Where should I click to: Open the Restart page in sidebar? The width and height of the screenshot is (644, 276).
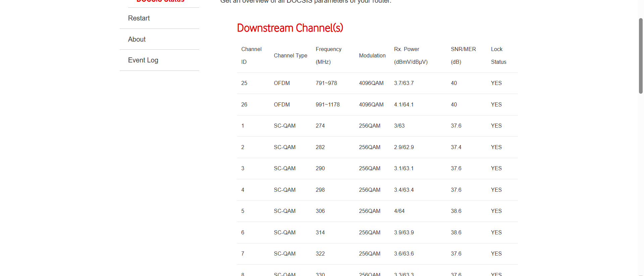pos(139,18)
